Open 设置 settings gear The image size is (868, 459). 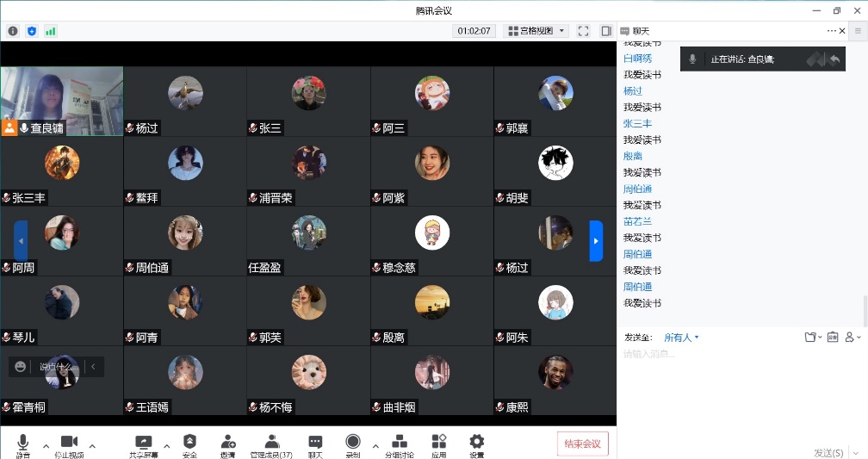[x=477, y=443]
